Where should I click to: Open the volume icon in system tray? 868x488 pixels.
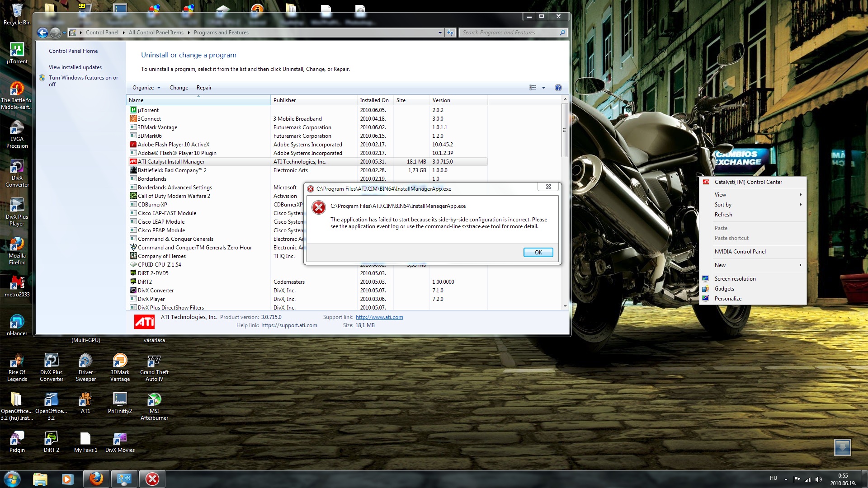click(819, 479)
